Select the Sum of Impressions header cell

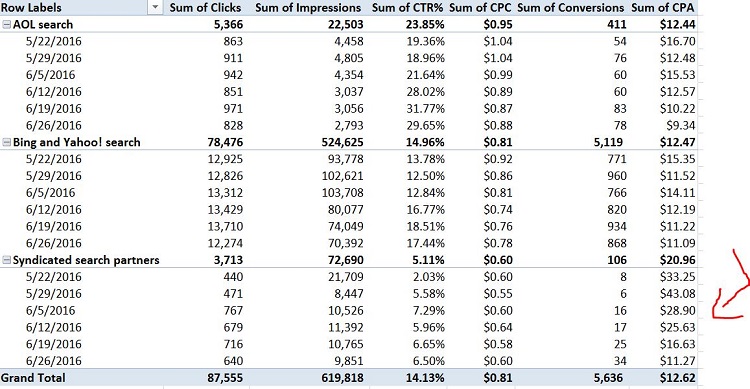point(308,8)
